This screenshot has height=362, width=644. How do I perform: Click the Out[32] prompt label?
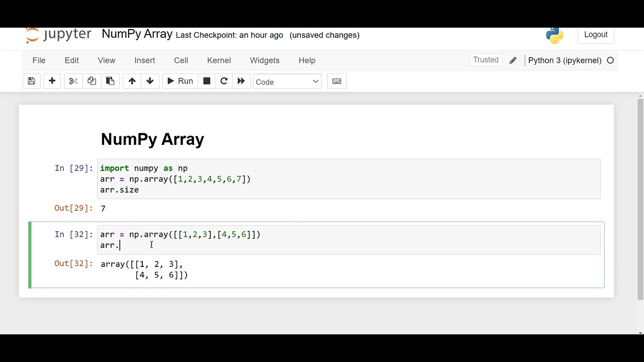[x=73, y=264]
